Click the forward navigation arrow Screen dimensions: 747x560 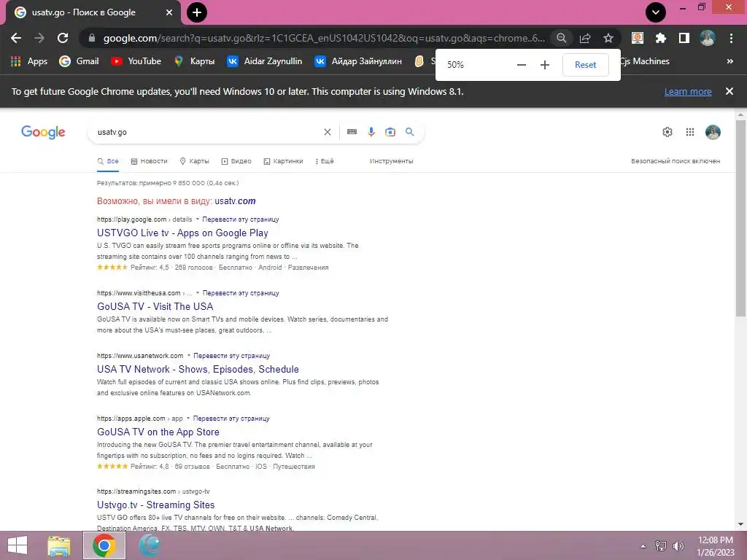39,38
